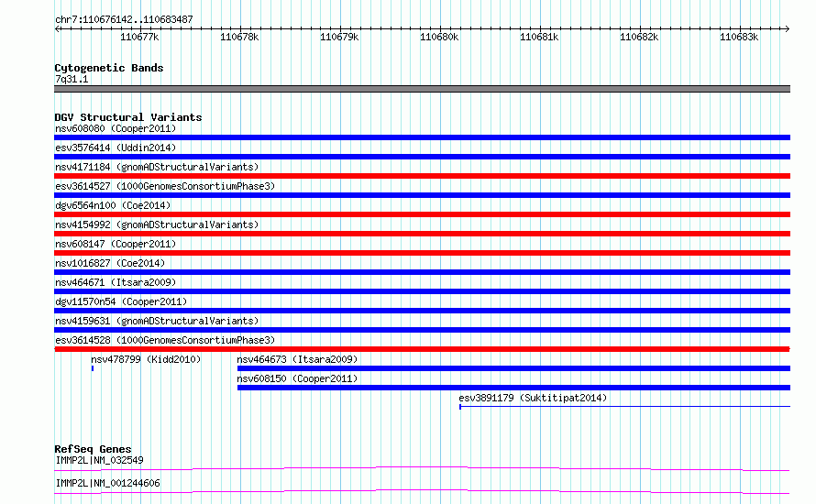Select the red bar under nsv608147
This screenshot has width=816, height=504.
coord(422,253)
